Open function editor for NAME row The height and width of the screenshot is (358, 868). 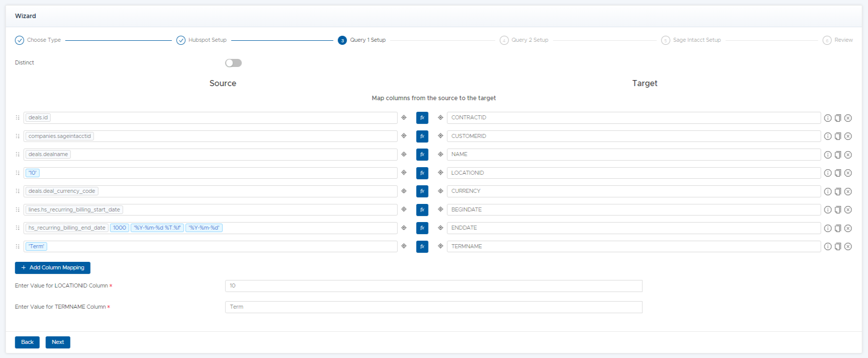(422, 155)
